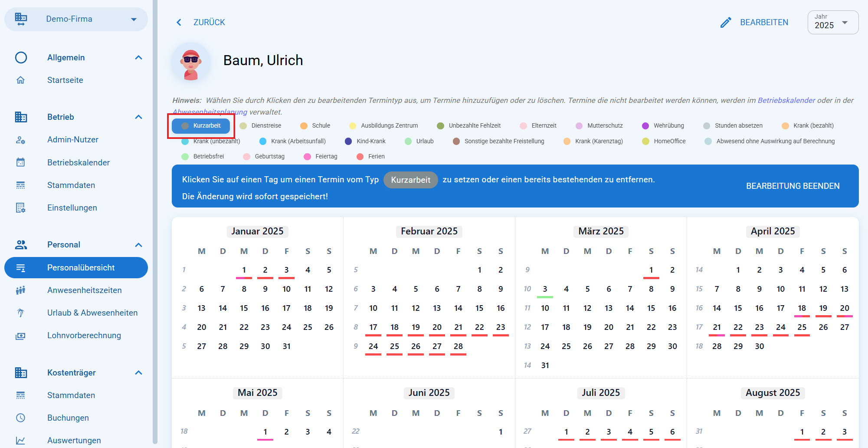Screen dimensions: 868x448
Task: Select the HomeOffice appointment type
Action: 664,142
